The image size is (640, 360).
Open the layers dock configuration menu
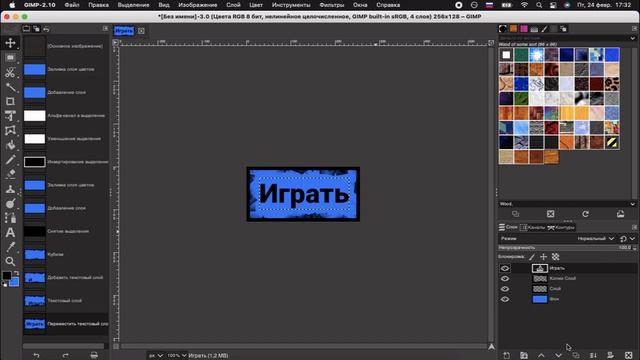point(634,227)
